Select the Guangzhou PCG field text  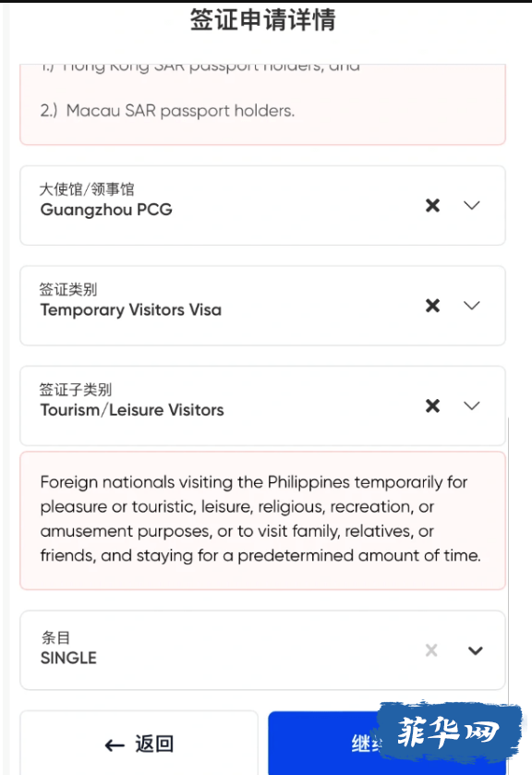[106, 210]
